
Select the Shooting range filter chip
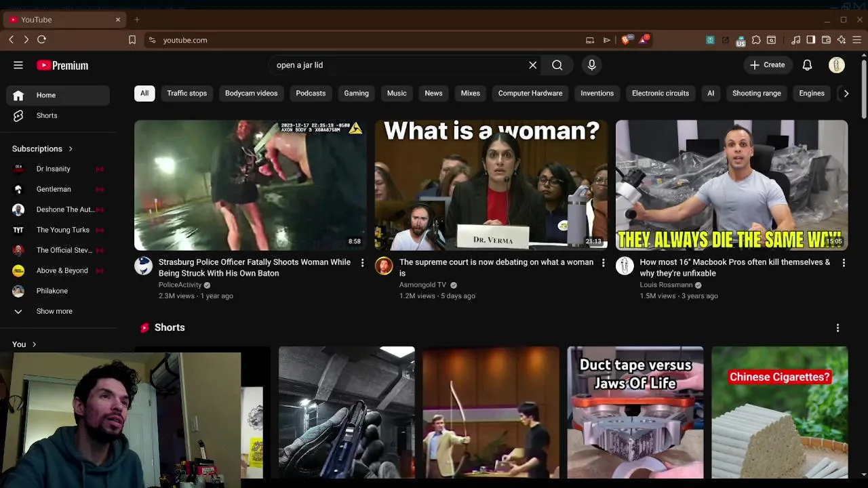click(757, 94)
